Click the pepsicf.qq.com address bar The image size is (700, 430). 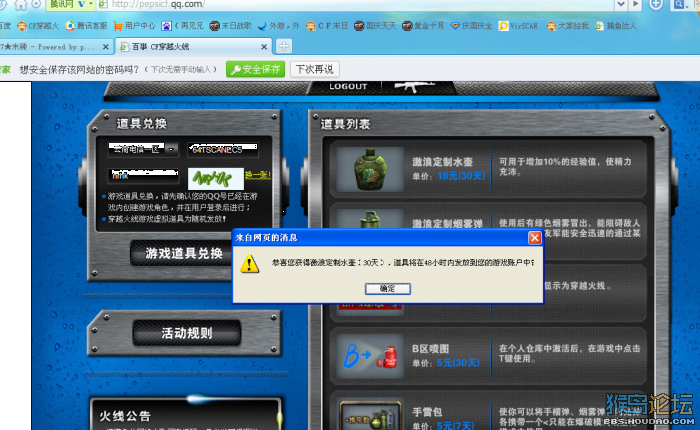357,4
